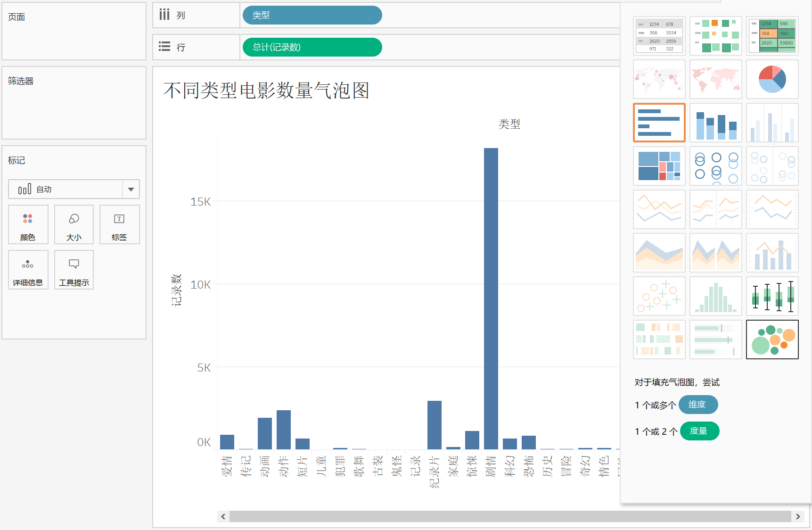Click the 度量 measure pill in Show Me

click(x=699, y=431)
